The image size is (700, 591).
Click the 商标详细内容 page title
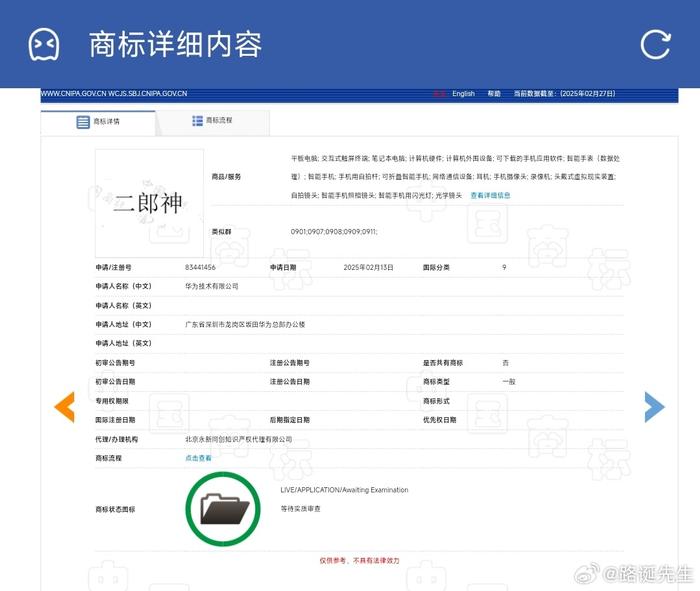(x=175, y=44)
